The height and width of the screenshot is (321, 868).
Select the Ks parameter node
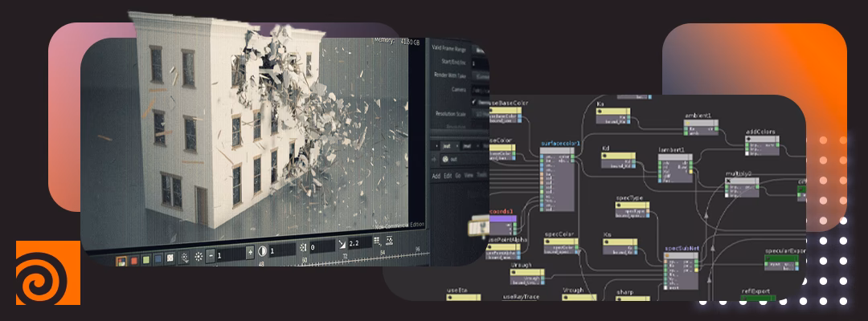(620, 246)
